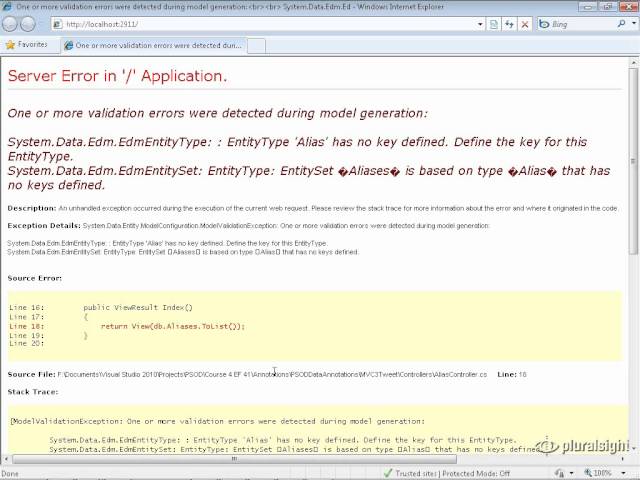Open the zoom level 100% dropdown

(x=623, y=473)
